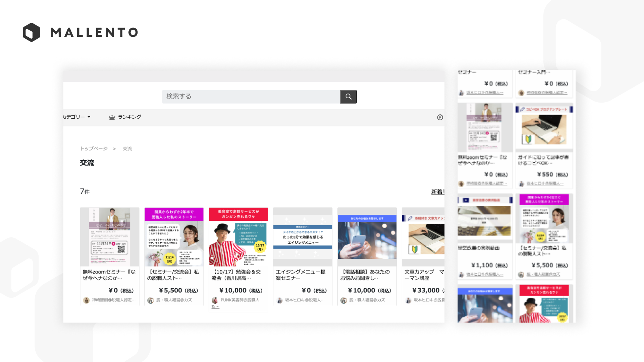Screen dimensions: 644x362
Task: Open the ランキング menu item
Action: 129,117
